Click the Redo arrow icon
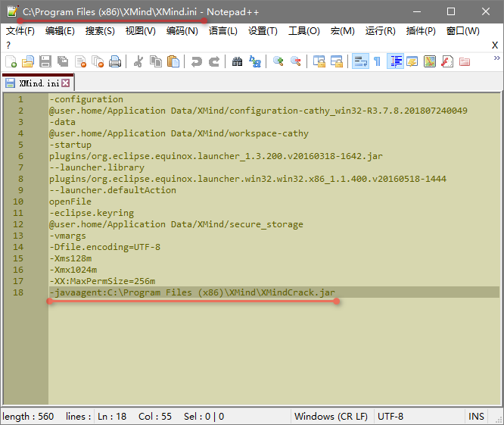This screenshot has width=504, height=425. coord(214,61)
